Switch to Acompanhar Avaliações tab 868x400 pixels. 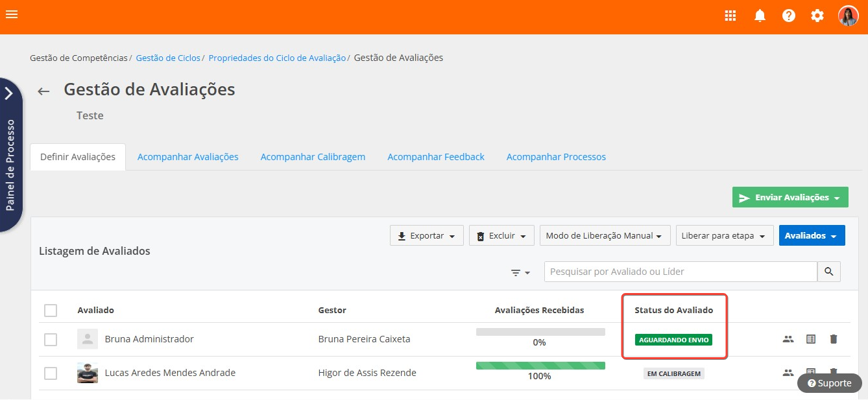tap(187, 157)
